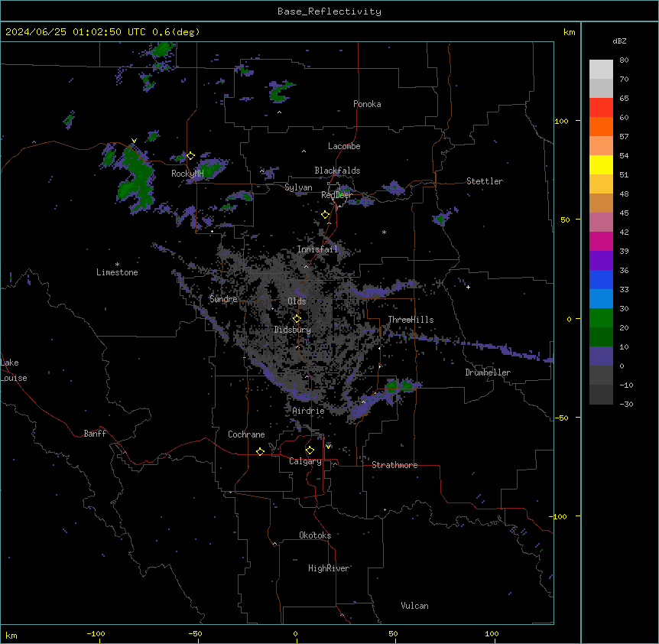Click the dBZ legend heading
Screen dimensions: 659x644
tap(619, 41)
